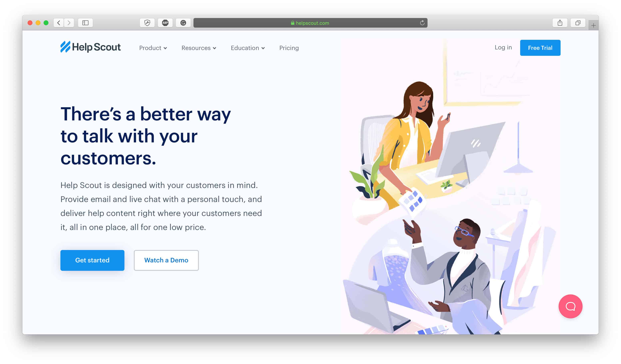The width and height of the screenshot is (621, 364).
Task: Click the Watch a Demo link
Action: coord(166,260)
